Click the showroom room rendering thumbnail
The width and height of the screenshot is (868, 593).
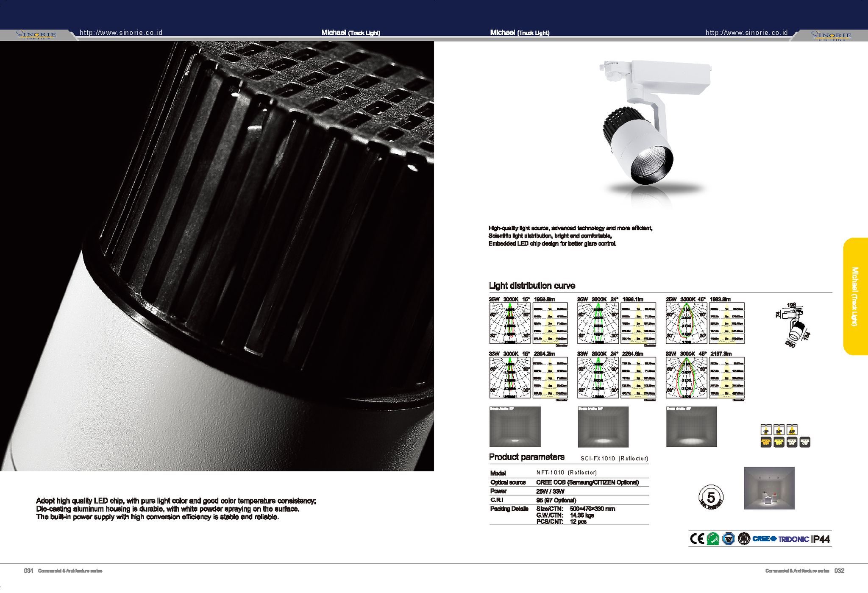pos(769,488)
